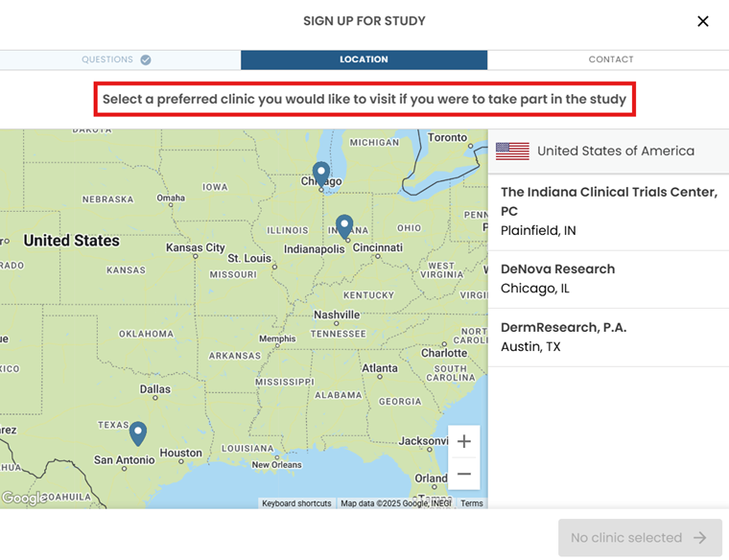Click the Toronto label on the map

447,137
